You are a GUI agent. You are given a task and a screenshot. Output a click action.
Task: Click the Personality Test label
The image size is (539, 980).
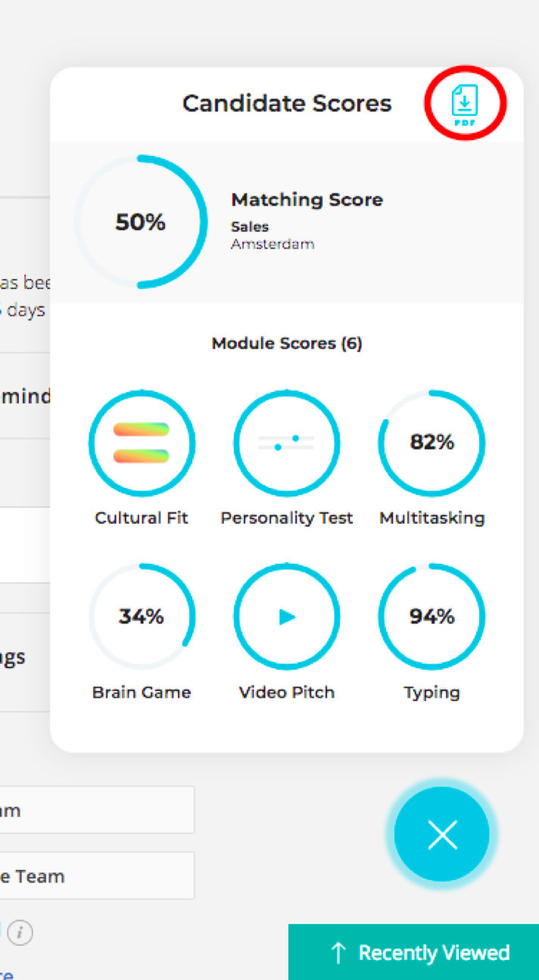coord(287,518)
